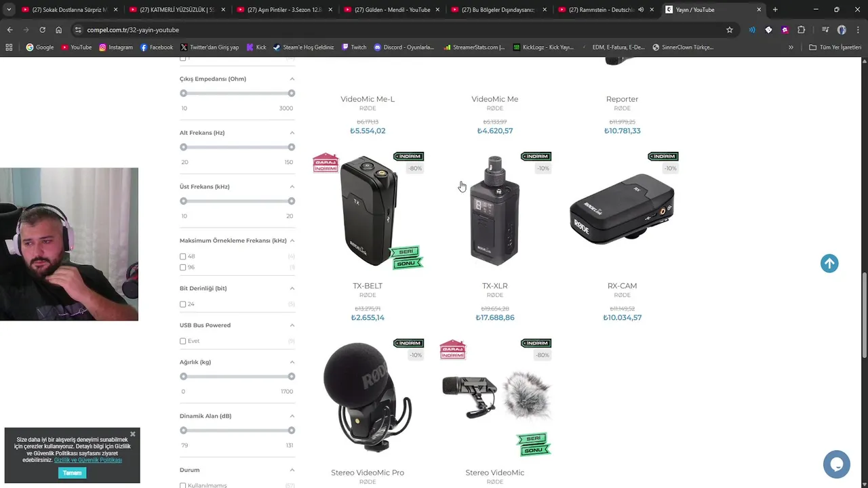Viewport: 868px width, 488px height.
Task: Open the Extensions puzzle icon
Action: point(802,30)
